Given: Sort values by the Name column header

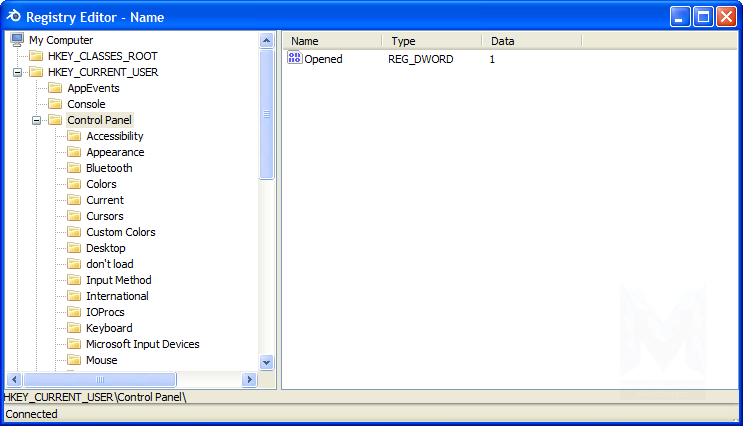Looking at the screenshot, I should [x=331, y=41].
